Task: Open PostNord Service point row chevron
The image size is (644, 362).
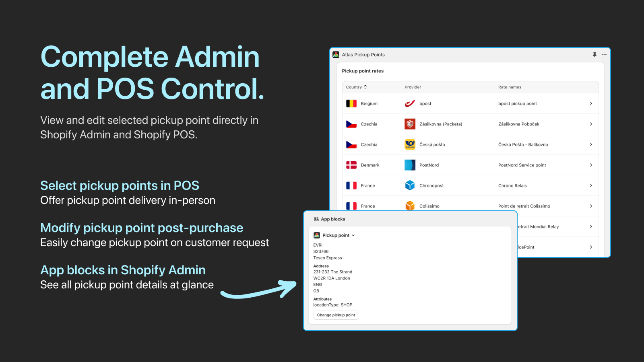Action: [x=591, y=165]
